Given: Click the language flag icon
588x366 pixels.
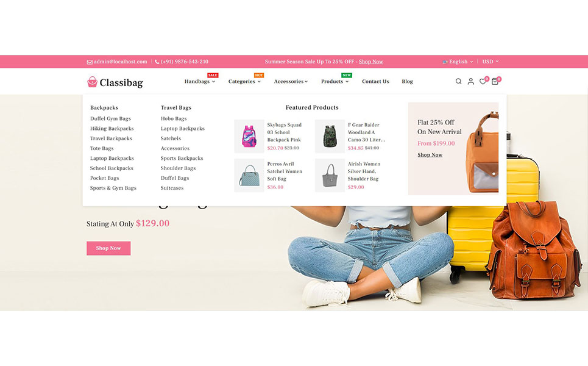Looking at the screenshot, I should (445, 62).
